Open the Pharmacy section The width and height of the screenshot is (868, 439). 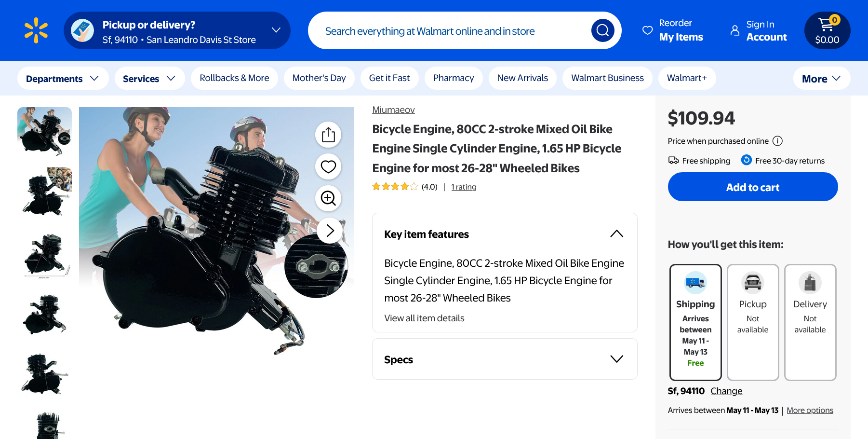point(454,78)
